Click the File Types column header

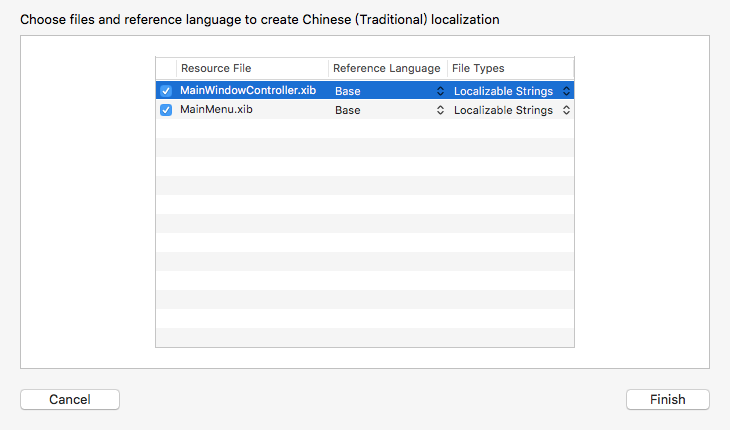click(511, 68)
